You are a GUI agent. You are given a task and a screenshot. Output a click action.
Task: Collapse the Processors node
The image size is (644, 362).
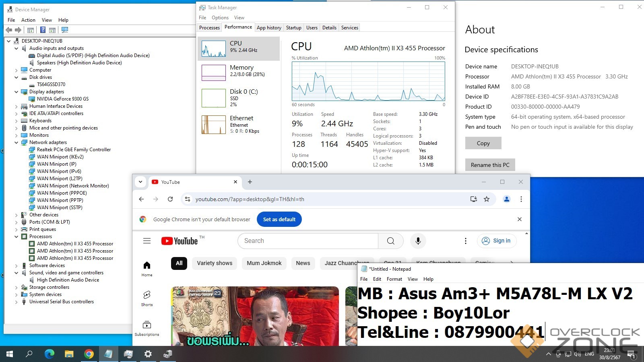[16, 237]
